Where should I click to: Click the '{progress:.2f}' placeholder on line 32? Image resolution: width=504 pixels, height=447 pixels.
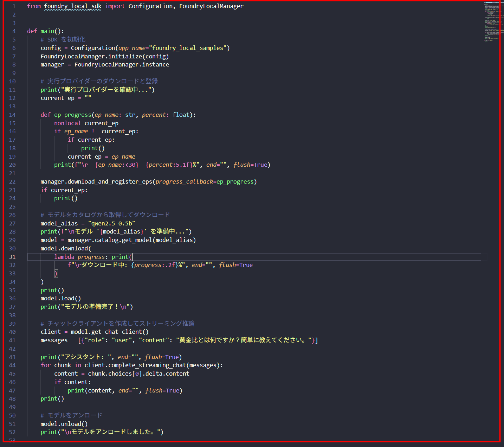point(154,265)
